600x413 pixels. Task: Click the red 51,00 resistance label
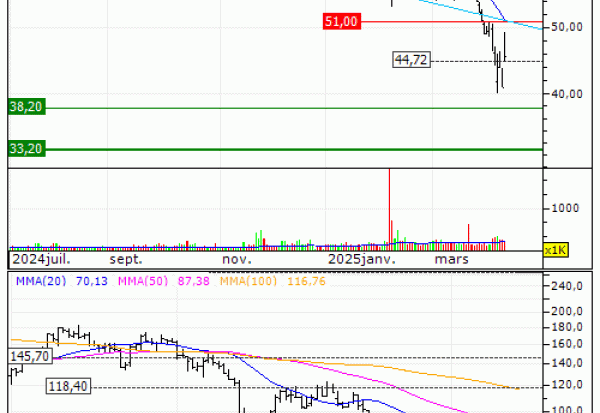point(343,21)
